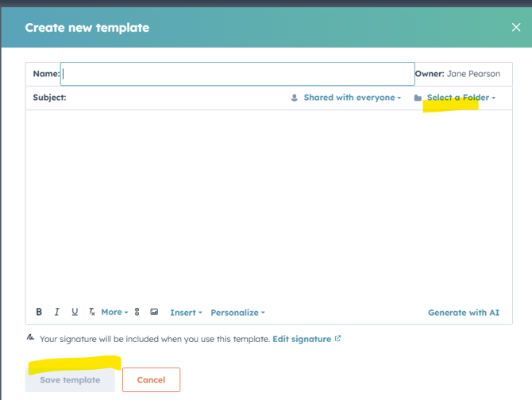Click the insert image icon
Screen dimensions: 532x400
[x=154, y=313]
